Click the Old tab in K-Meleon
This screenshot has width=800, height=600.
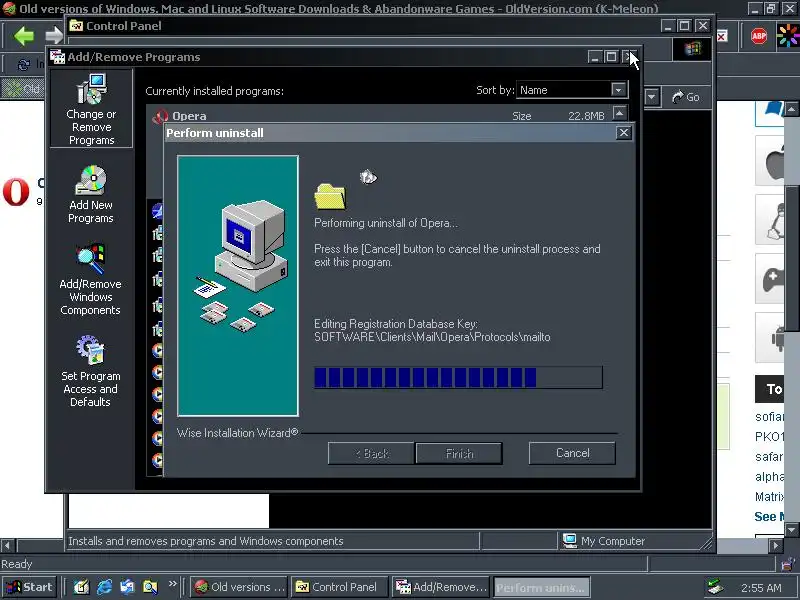22,89
